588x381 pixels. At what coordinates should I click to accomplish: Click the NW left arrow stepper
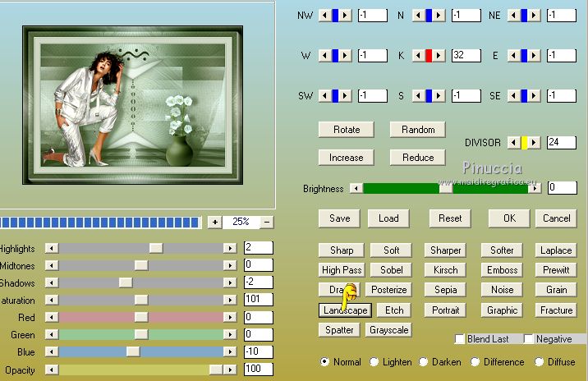point(324,16)
